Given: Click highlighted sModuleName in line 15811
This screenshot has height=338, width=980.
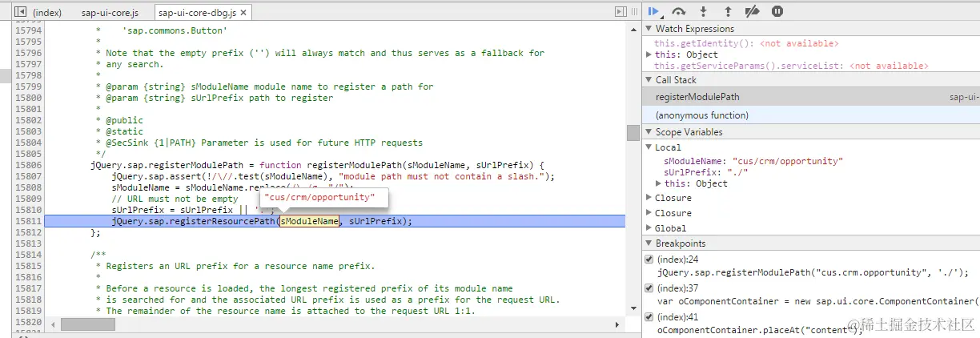Looking at the screenshot, I should [x=309, y=221].
